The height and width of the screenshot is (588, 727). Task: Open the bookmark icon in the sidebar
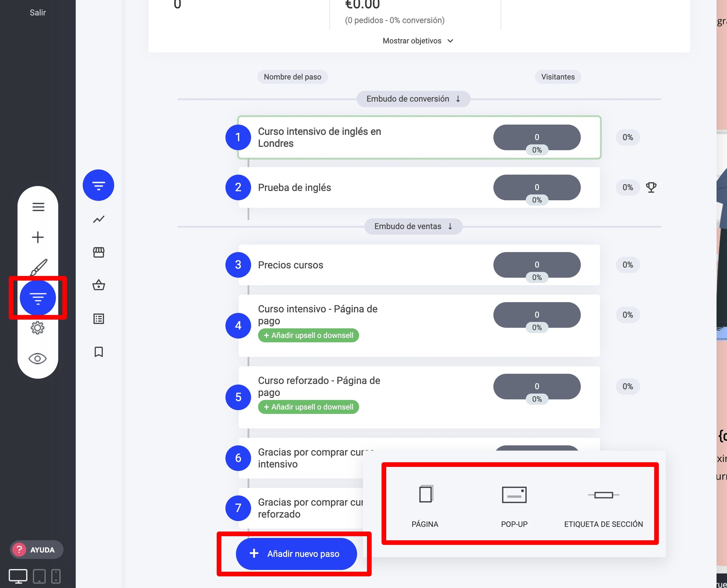tap(98, 352)
